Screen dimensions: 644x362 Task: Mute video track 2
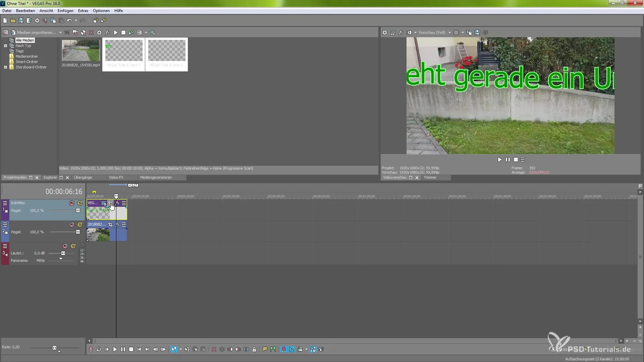coord(72,225)
